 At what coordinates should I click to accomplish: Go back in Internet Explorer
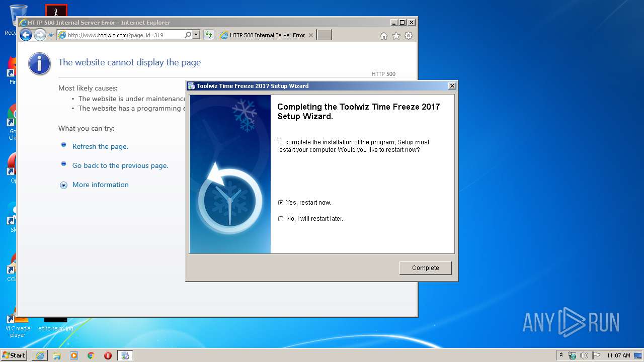click(x=26, y=35)
